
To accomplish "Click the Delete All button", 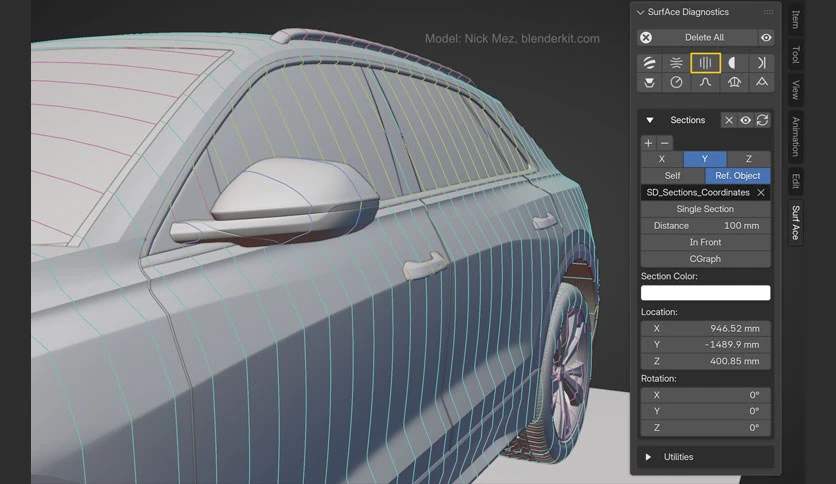I will 704,37.
